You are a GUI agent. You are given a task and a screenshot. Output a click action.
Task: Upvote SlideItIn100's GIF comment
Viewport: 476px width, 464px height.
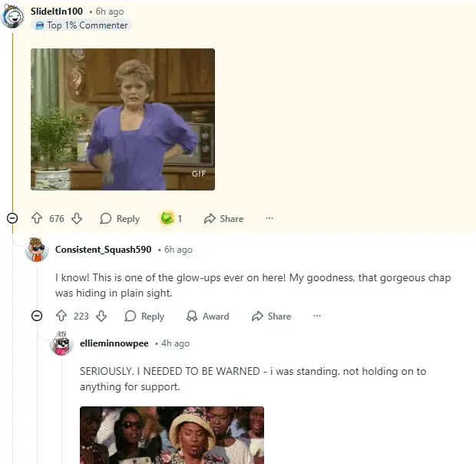pyautogui.click(x=37, y=218)
